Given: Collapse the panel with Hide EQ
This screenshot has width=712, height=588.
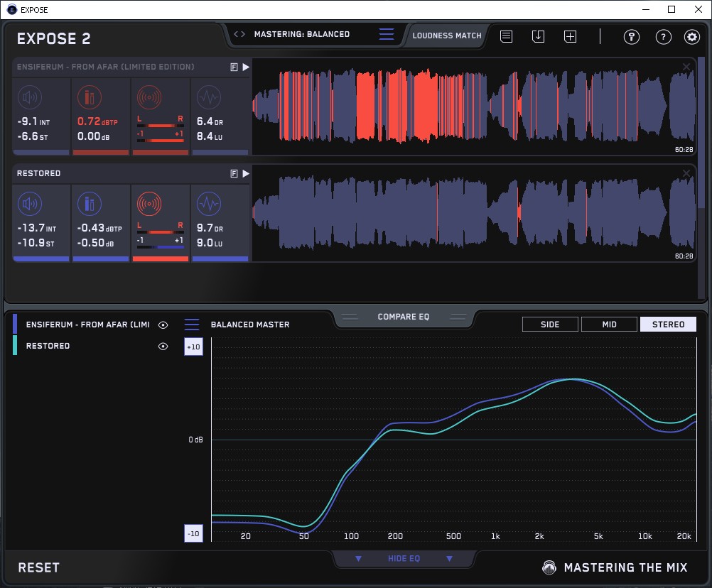Looking at the screenshot, I should (x=404, y=559).
